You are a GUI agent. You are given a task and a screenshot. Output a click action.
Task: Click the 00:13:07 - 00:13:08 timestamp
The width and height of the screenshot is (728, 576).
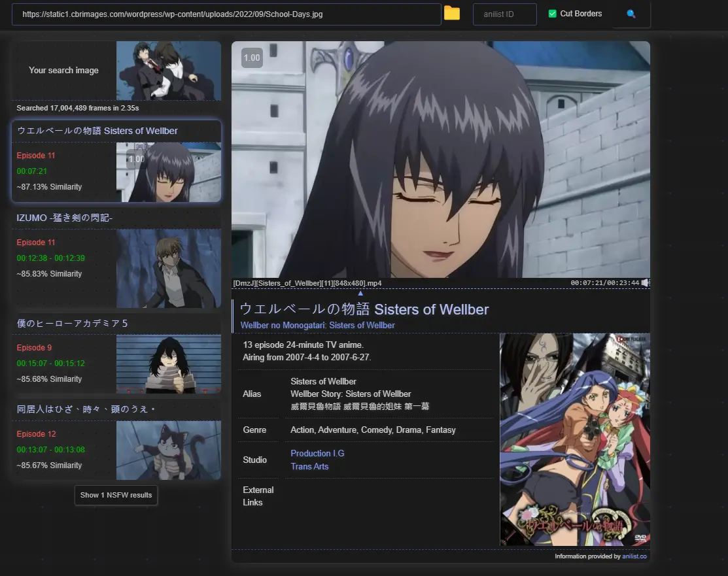pos(51,449)
